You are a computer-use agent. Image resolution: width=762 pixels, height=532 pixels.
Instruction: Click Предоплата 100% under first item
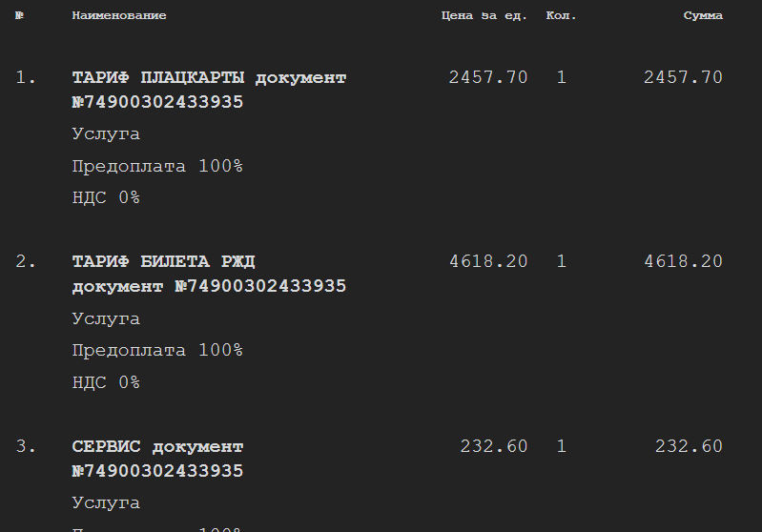pos(157,166)
